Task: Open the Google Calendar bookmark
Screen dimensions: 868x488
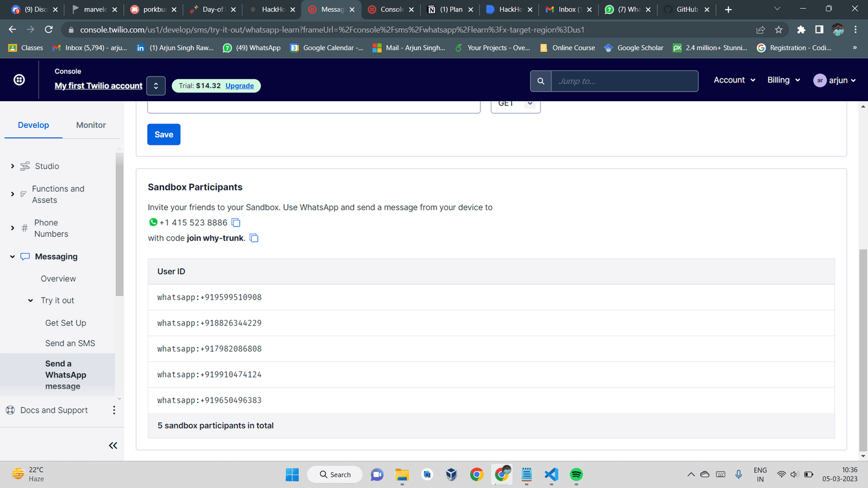Action: 327,48
